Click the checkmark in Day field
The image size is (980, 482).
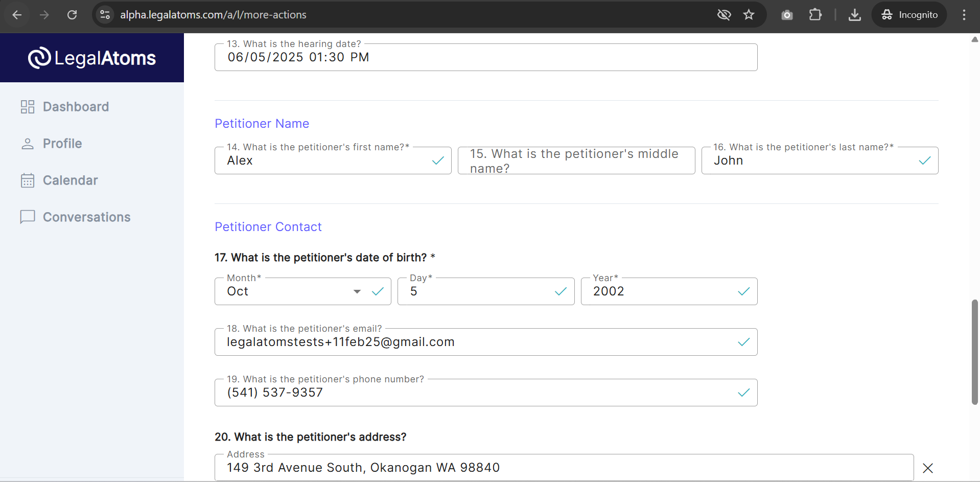(561, 291)
